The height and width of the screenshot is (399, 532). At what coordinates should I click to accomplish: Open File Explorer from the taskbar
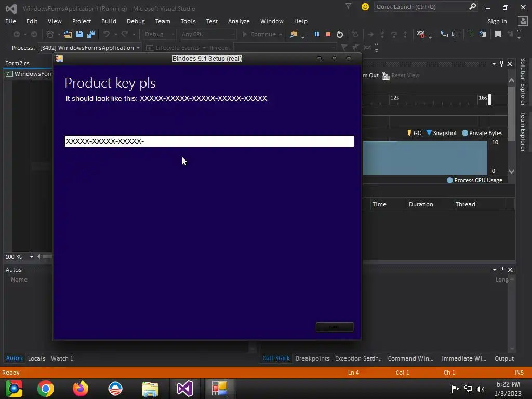click(x=150, y=389)
